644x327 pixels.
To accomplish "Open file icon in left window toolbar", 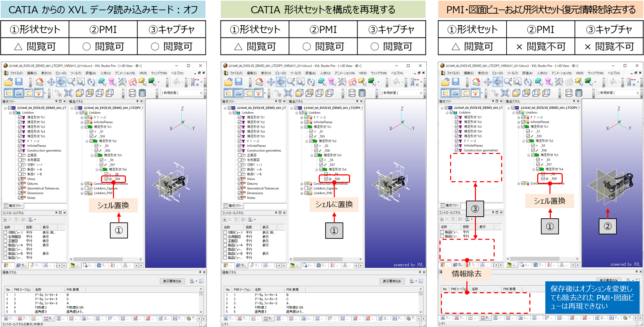I will (9, 82).
